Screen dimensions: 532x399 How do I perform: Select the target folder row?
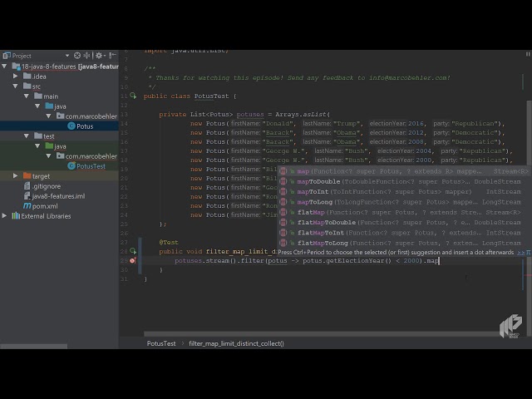[x=59, y=176]
